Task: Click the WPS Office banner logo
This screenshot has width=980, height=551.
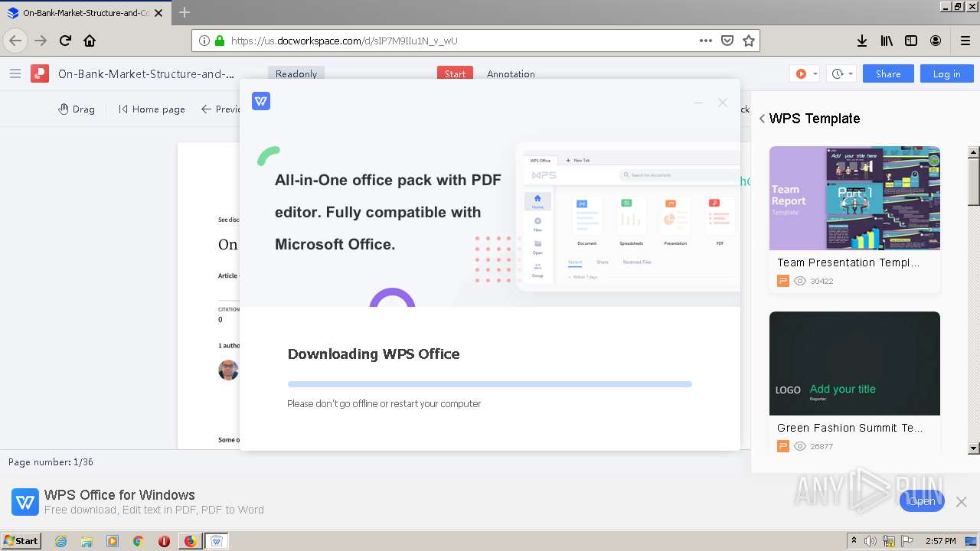Action: [x=25, y=502]
